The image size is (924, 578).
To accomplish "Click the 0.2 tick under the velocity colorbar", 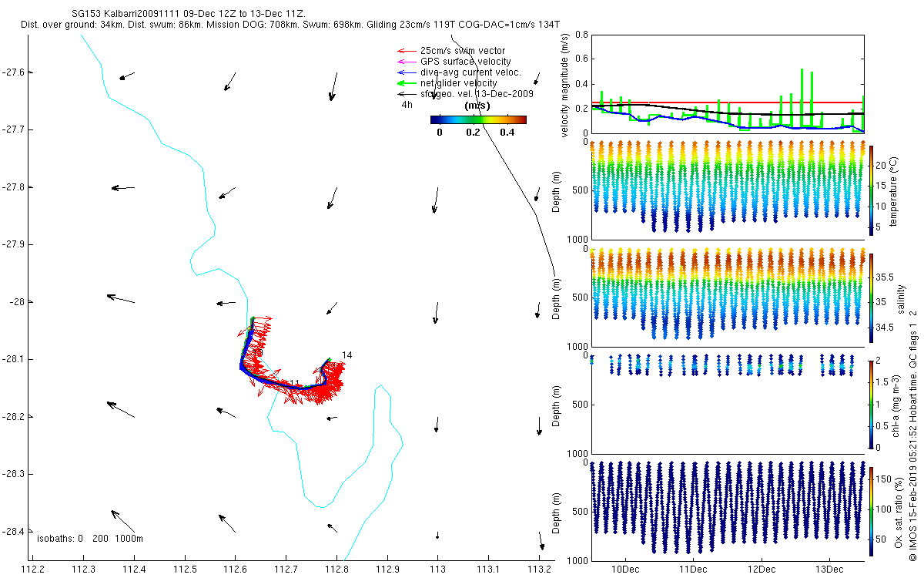I will coord(473,133).
